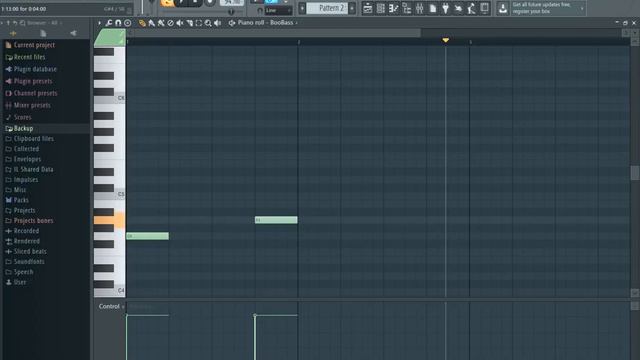Select next pattern with right arrow

[x=352, y=8]
